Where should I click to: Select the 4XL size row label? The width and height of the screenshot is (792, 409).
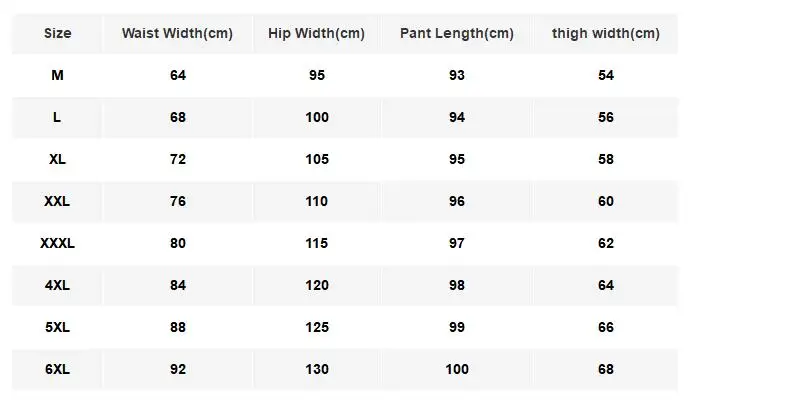[x=58, y=285]
